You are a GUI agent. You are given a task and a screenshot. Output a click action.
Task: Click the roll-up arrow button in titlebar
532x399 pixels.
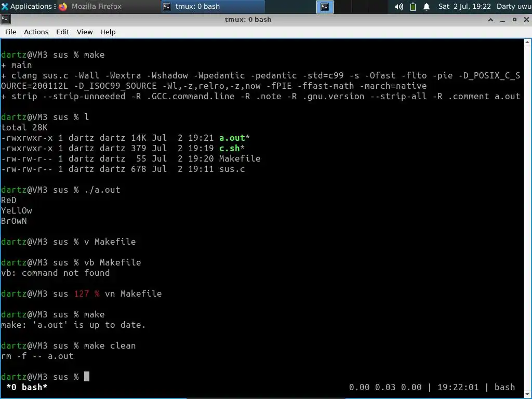point(490,20)
